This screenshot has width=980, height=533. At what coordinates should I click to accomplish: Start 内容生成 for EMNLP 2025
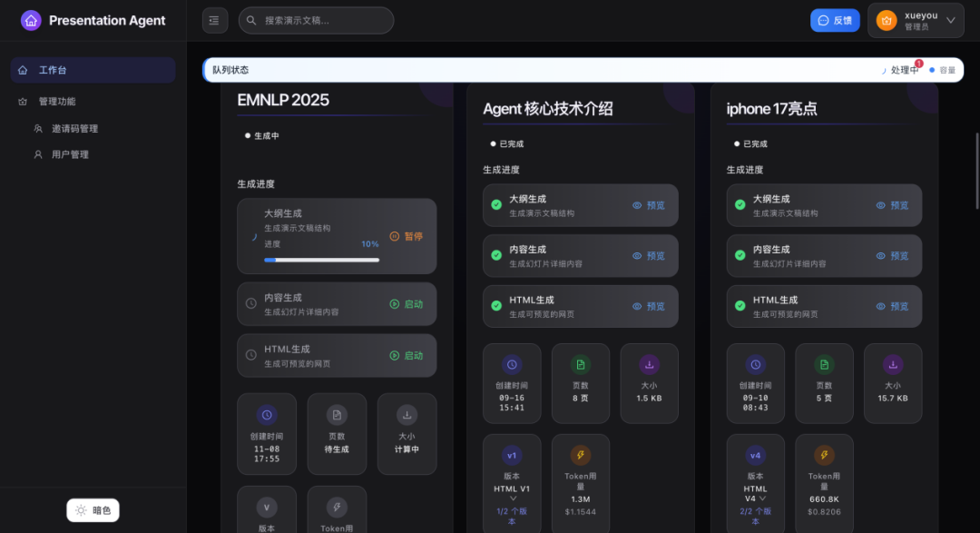(407, 304)
